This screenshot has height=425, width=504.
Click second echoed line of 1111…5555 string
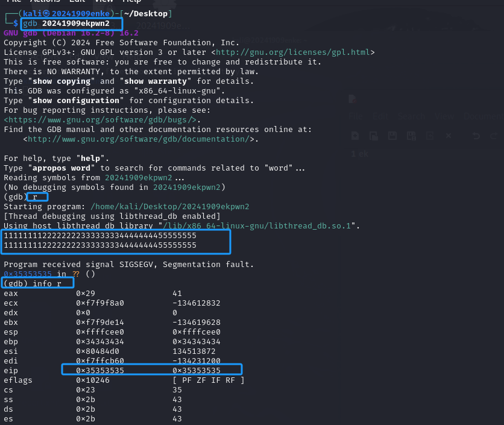point(100,245)
